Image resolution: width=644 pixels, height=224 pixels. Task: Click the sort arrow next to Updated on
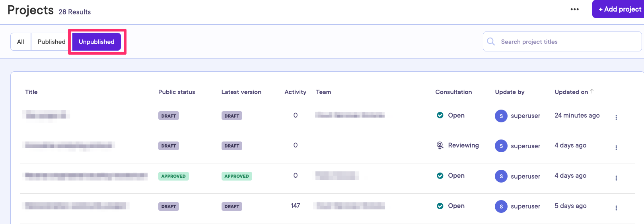592,91
